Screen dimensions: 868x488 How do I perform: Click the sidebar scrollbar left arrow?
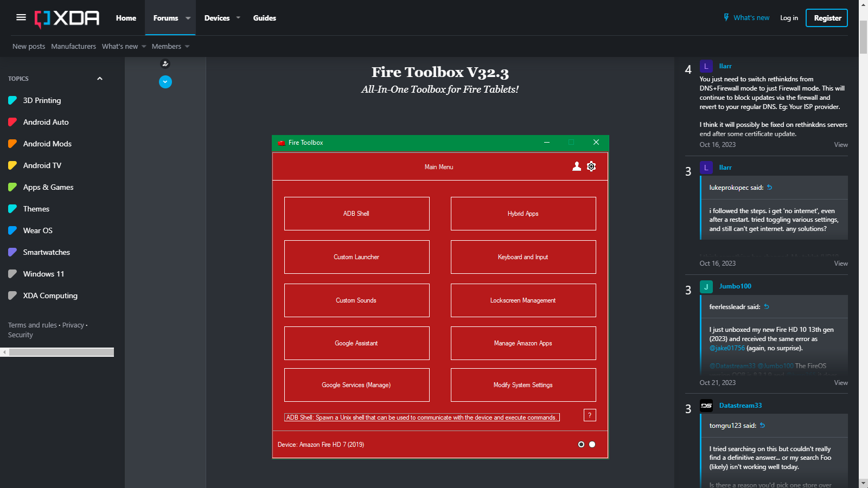(4, 352)
